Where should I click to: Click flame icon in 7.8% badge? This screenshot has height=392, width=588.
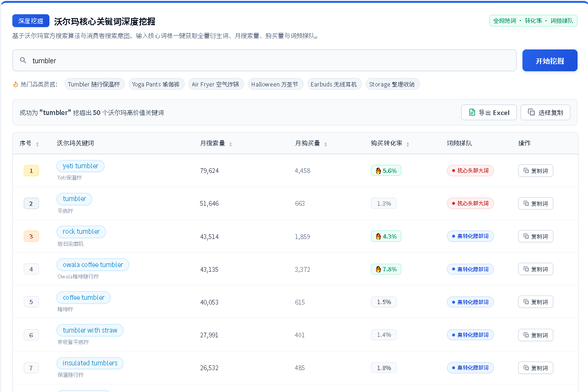(x=378, y=269)
